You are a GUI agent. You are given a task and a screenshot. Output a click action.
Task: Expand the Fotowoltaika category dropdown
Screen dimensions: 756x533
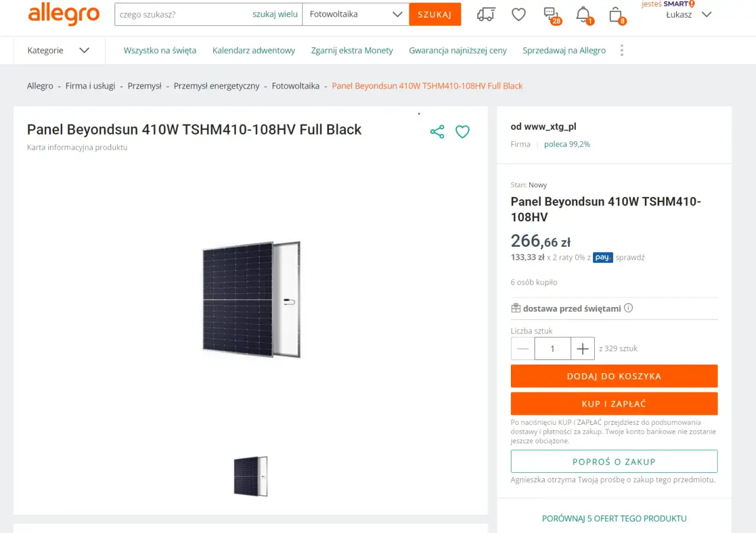click(x=397, y=14)
